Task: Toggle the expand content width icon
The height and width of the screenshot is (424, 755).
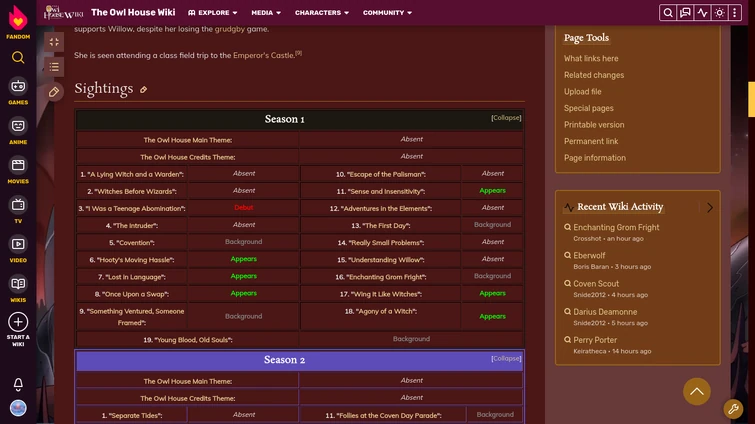Action: click(x=54, y=42)
